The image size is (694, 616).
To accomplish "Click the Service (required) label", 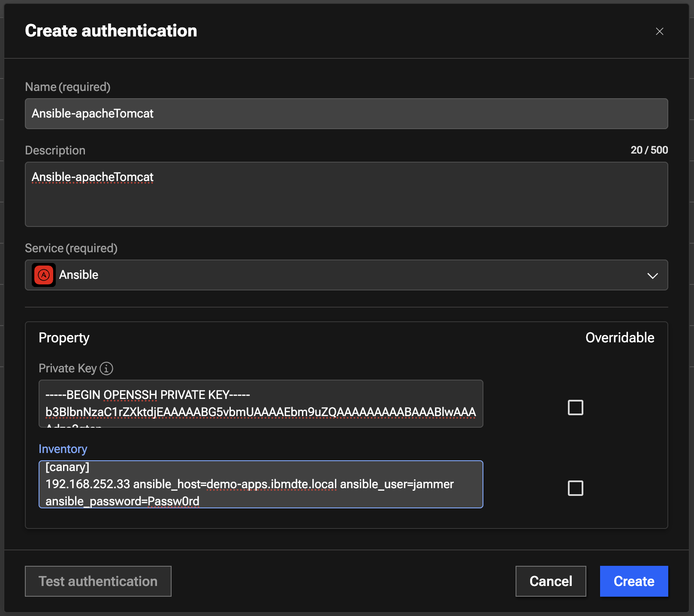I will [71, 248].
